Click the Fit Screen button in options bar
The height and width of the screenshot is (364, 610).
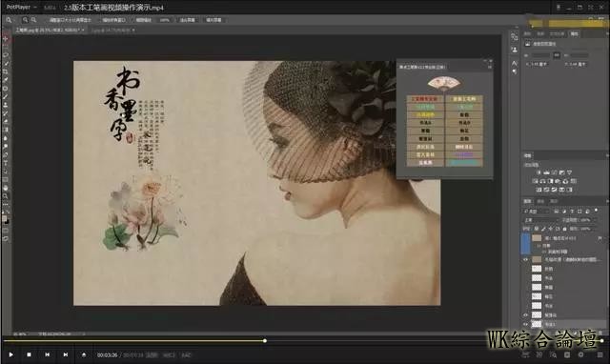click(187, 20)
